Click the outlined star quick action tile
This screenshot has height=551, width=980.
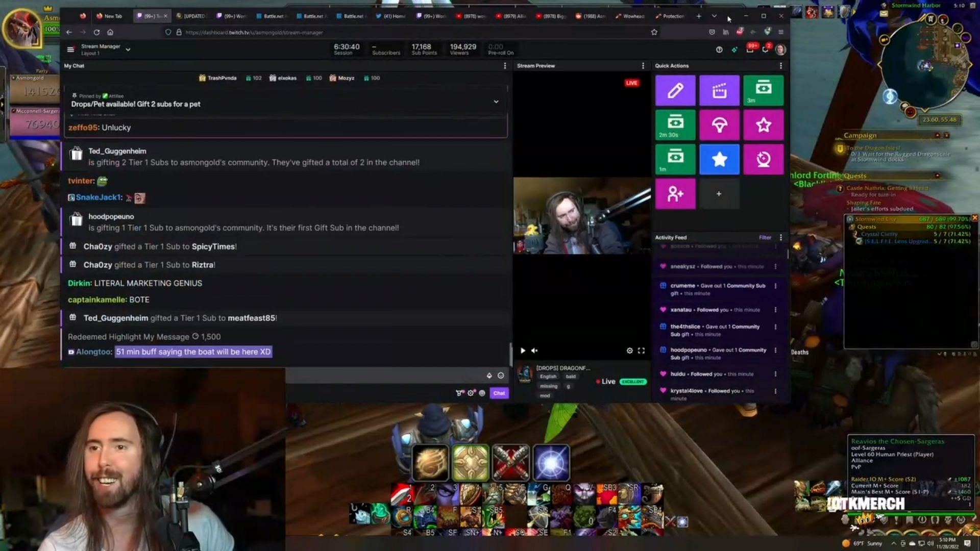point(763,124)
